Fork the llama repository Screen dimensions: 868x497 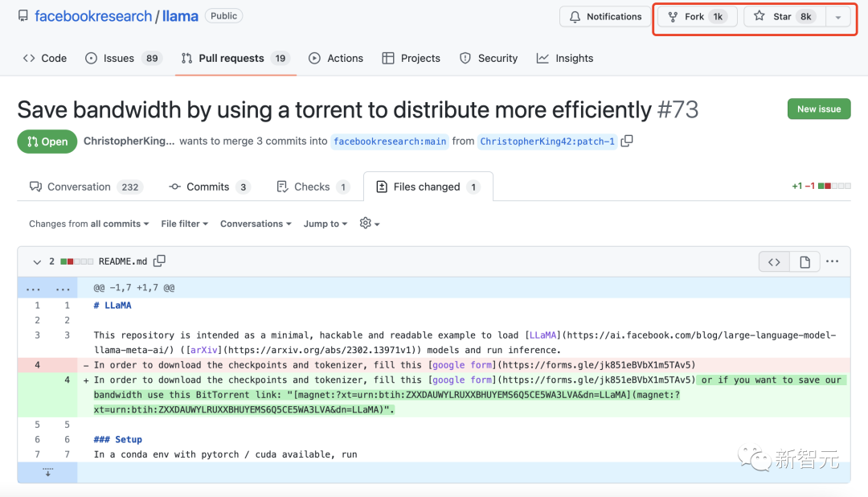click(x=698, y=17)
